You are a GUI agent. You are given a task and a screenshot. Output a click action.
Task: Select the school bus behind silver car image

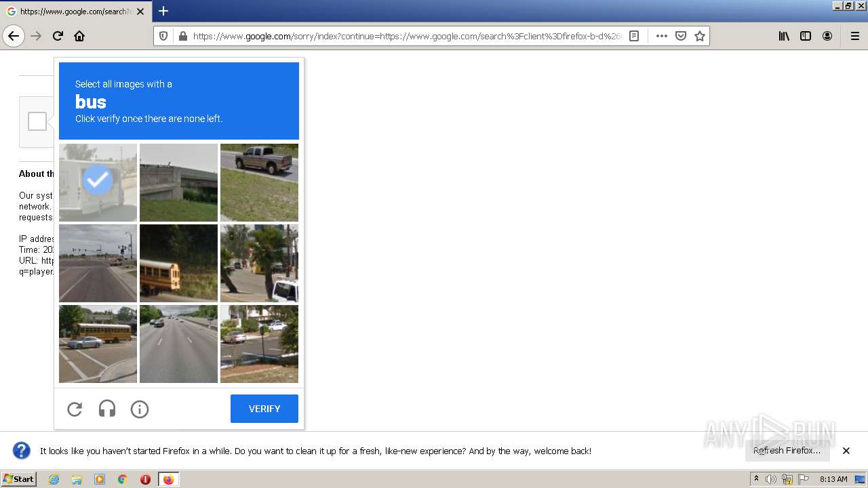coord(98,344)
